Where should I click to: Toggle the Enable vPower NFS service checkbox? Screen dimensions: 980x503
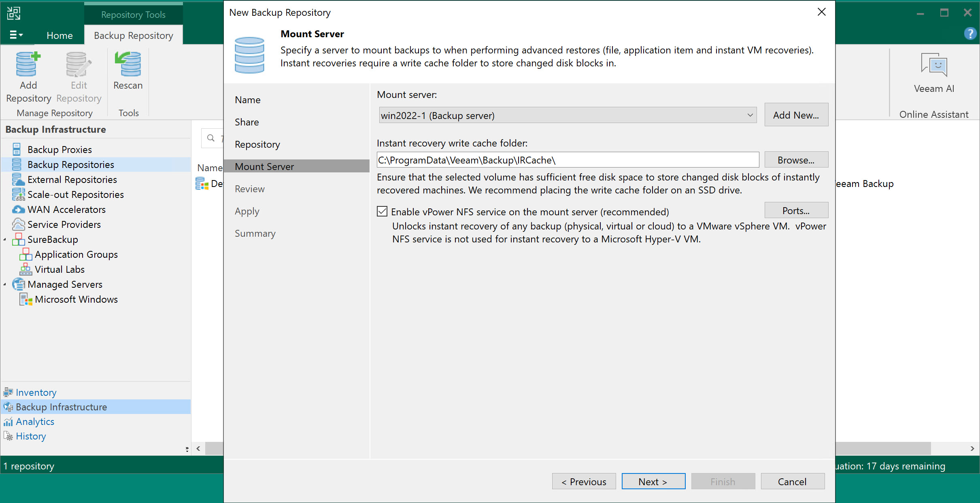382,211
